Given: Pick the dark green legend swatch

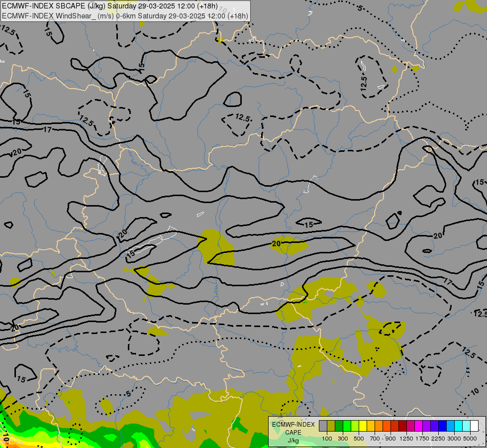Looking at the screenshot, I should tap(339, 426).
